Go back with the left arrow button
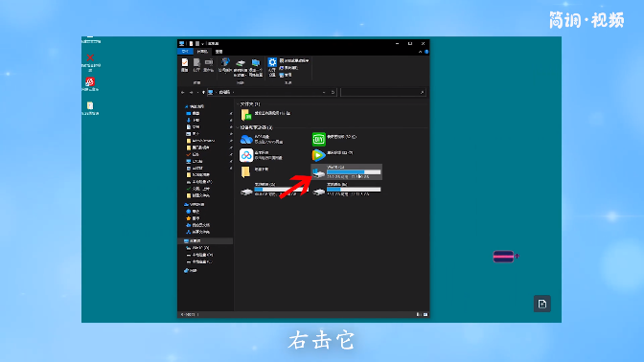The height and width of the screenshot is (362, 644). [x=183, y=92]
